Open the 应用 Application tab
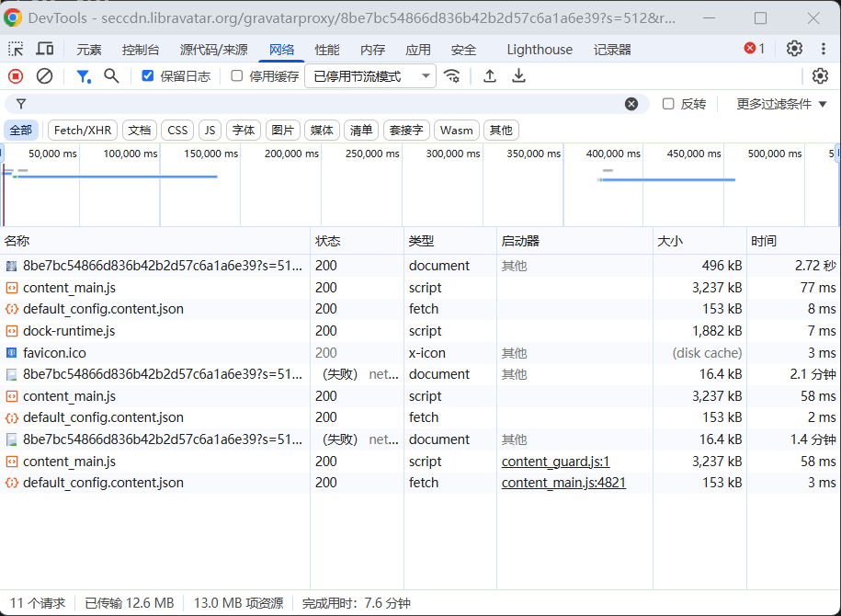The height and width of the screenshot is (616, 841). [418, 50]
